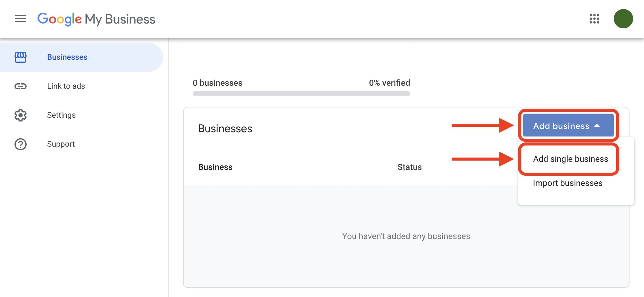
Task: Click the verification progress bar
Action: [x=301, y=94]
